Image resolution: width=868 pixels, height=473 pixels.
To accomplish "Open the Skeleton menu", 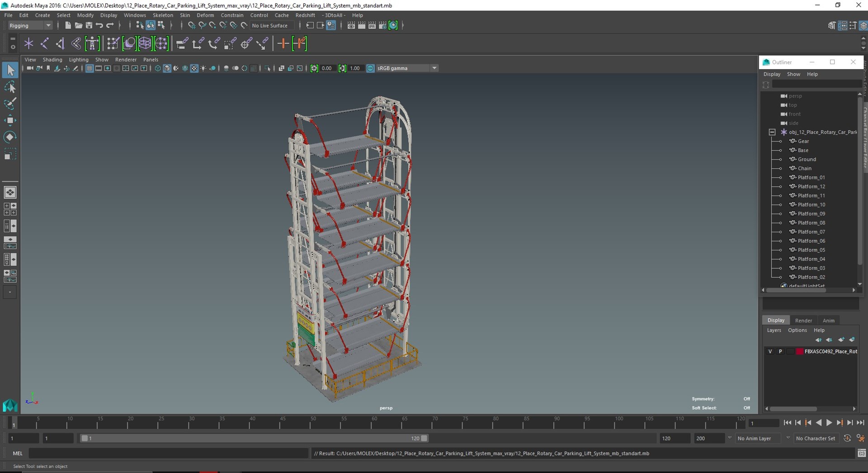I will 163,15.
